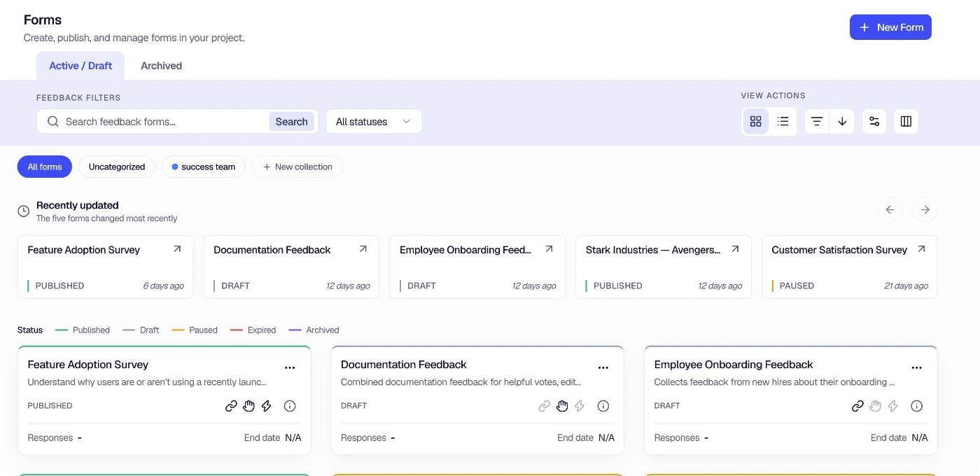This screenshot has width=980, height=476.
Task: Open view settings sliders icon
Action: (x=874, y=121)
